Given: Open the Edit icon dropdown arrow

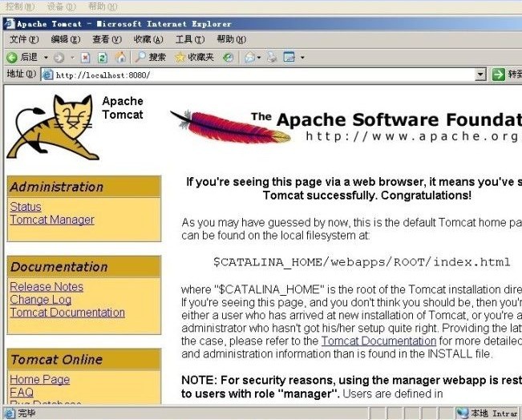Looking at the screenshot, I should (x=302, y=58).
